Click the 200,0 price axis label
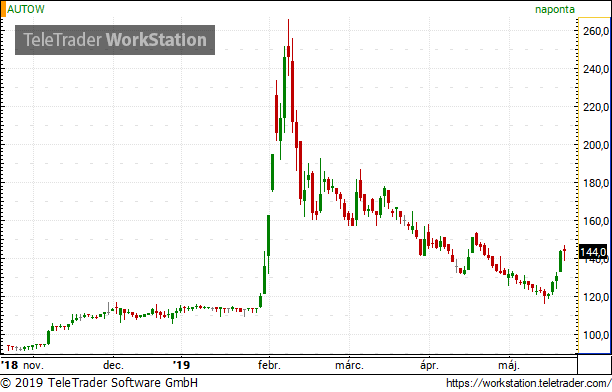 [x=596, y=145]
